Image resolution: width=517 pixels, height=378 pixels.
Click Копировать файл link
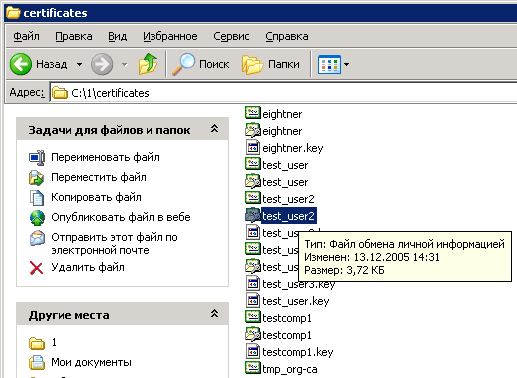click(96, 197)
